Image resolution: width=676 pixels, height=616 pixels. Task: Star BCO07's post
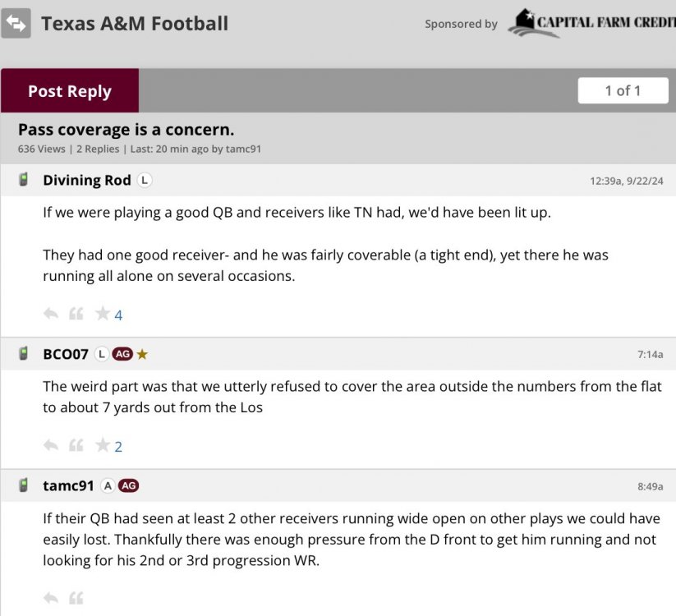point(103,446)
